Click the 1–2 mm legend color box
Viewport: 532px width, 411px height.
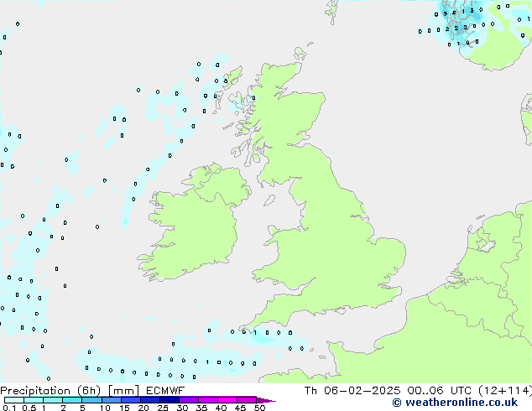53,400
